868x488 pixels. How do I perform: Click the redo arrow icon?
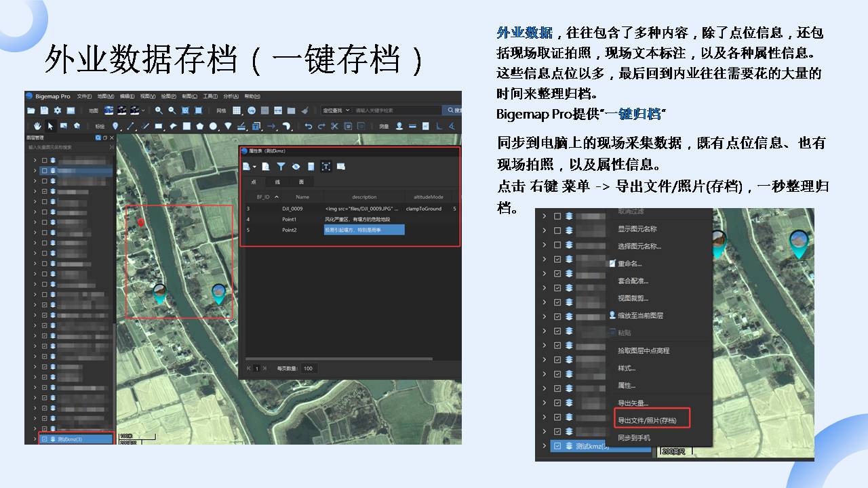(x=321, y=125)
